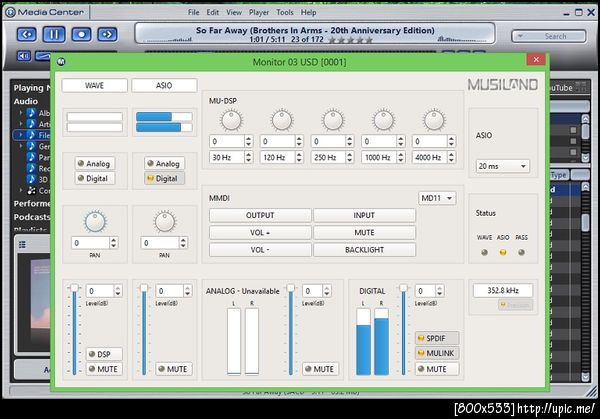Click the Search field in Media Center
This screenshot has width=600, height=419.
click(x=549, y=36)
